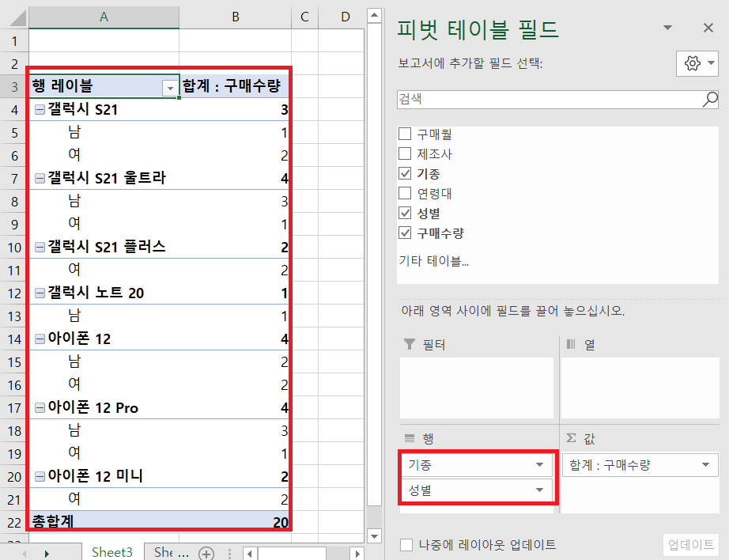Image resolution: width=729 pixels, height=560 pixels.
Task: Click the 값 area sigma icon
Action: (571, 437)
